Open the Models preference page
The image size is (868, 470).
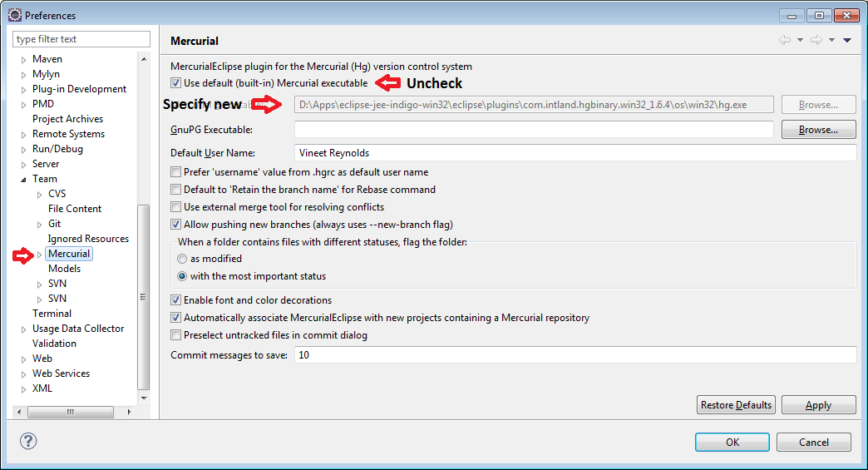point(64,269)
